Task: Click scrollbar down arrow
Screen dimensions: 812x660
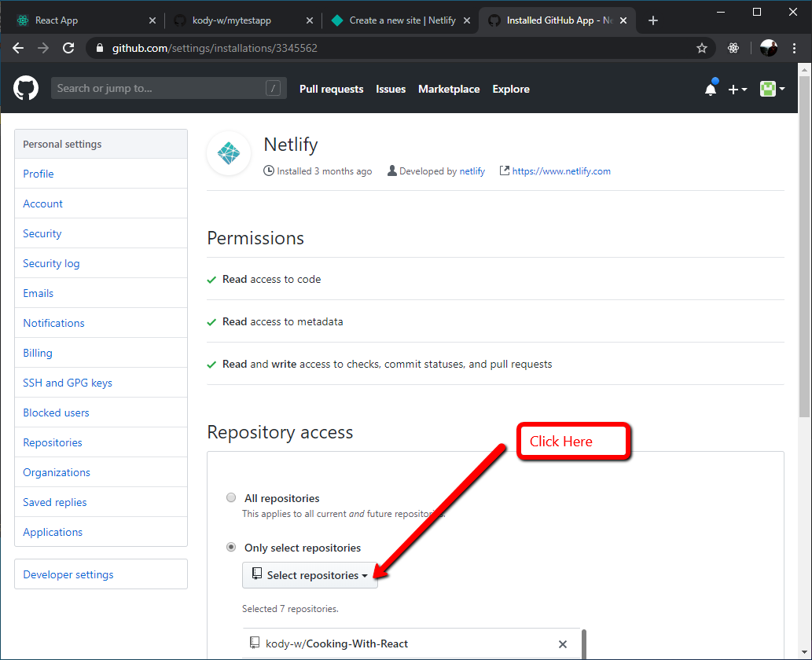Action: click(804, 651)
